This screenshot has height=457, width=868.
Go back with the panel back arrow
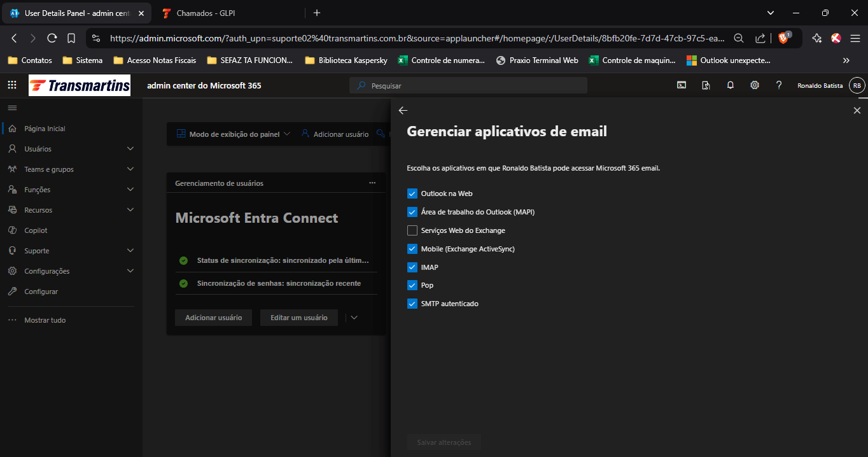pyautogui.click(x=402, y=110)
